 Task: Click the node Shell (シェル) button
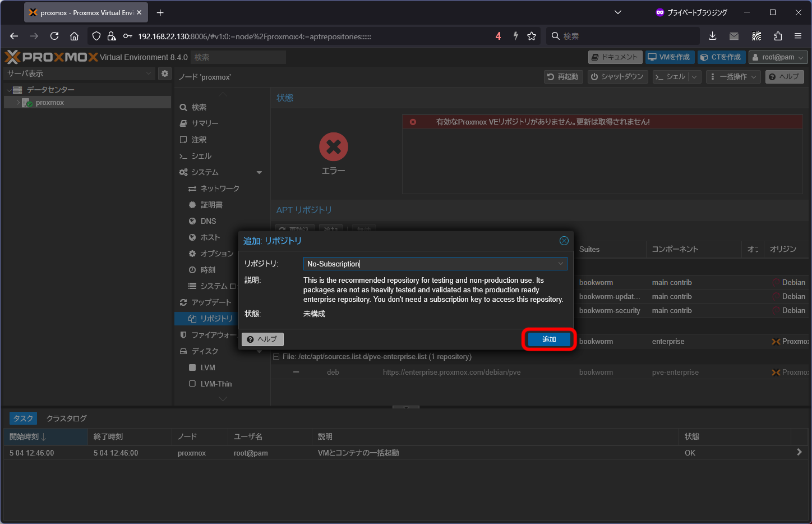671,77
